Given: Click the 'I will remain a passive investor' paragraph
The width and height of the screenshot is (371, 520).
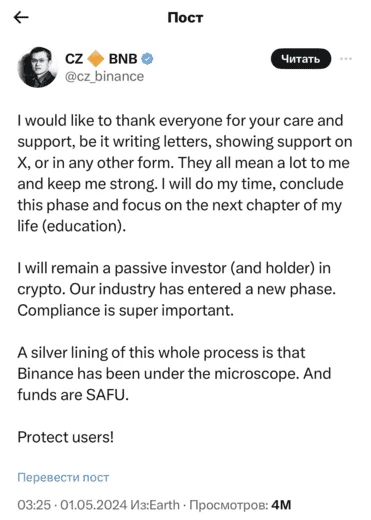Looking at the screenshot, I should point(177,289).
